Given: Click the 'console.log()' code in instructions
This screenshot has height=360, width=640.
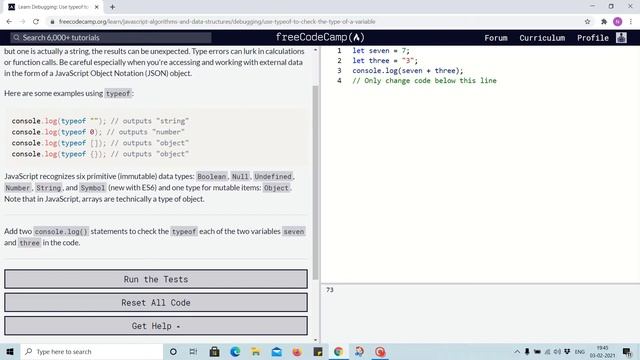Looking at the screenshot, I should click(x=61, y=231).
